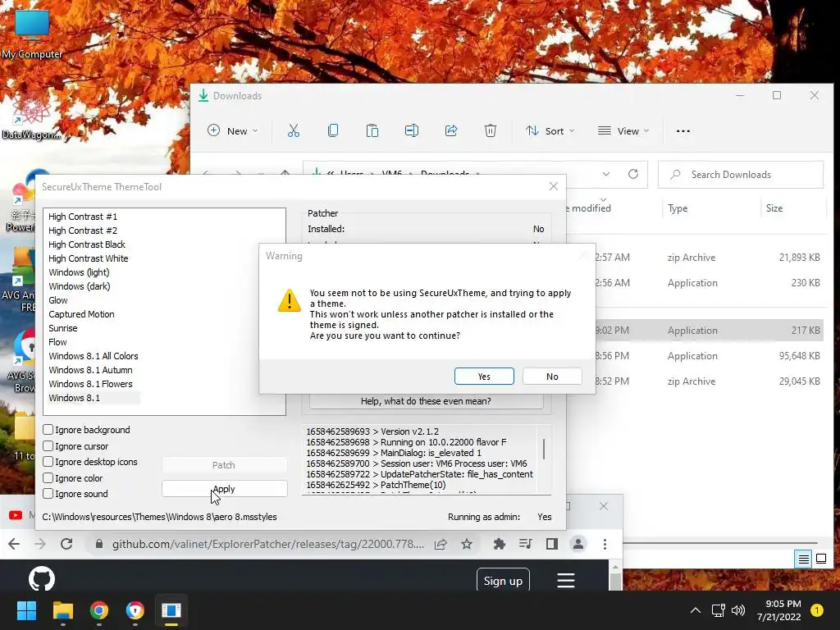Click the Copy icon in Explorer toolbar

pos(333,130)
